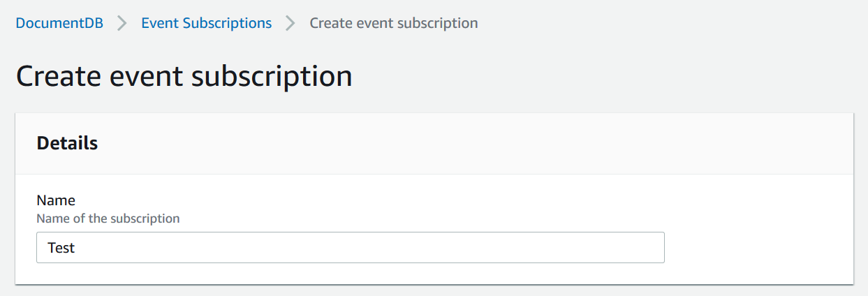This screenshot has width=868, height=296.
Task: Click the 'Name' field label
Action: pos(56,200)
